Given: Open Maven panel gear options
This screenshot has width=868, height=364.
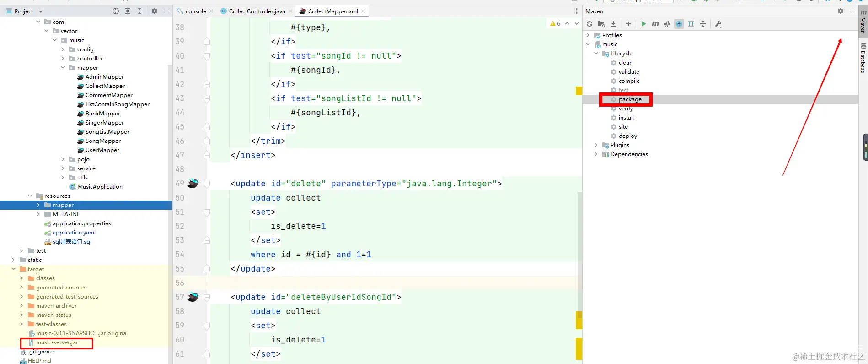Looking at the screenshot, I should click(x=841, y=11).
